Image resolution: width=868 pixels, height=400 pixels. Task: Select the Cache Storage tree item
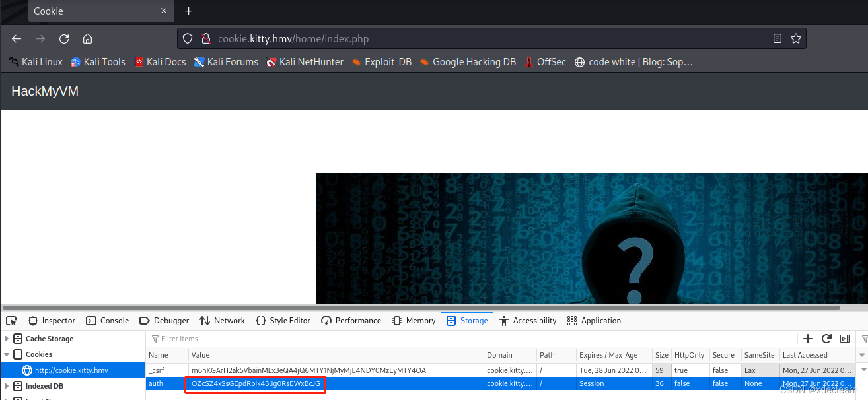click(x=50, y=339)
